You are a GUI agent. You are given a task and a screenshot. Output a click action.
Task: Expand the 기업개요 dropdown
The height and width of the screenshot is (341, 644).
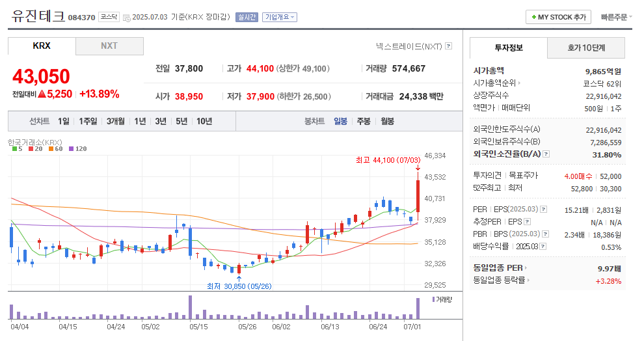pyautogui.click(x=279, y=18)
